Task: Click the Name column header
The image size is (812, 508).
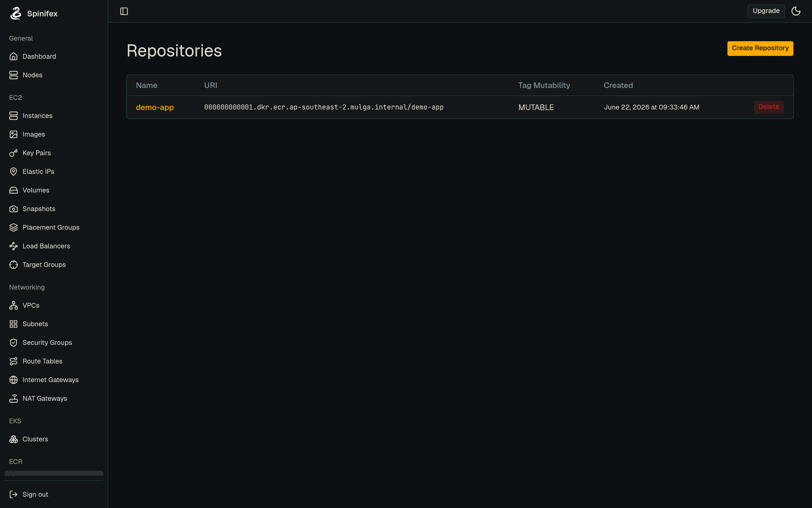Action: click(147, 85)
